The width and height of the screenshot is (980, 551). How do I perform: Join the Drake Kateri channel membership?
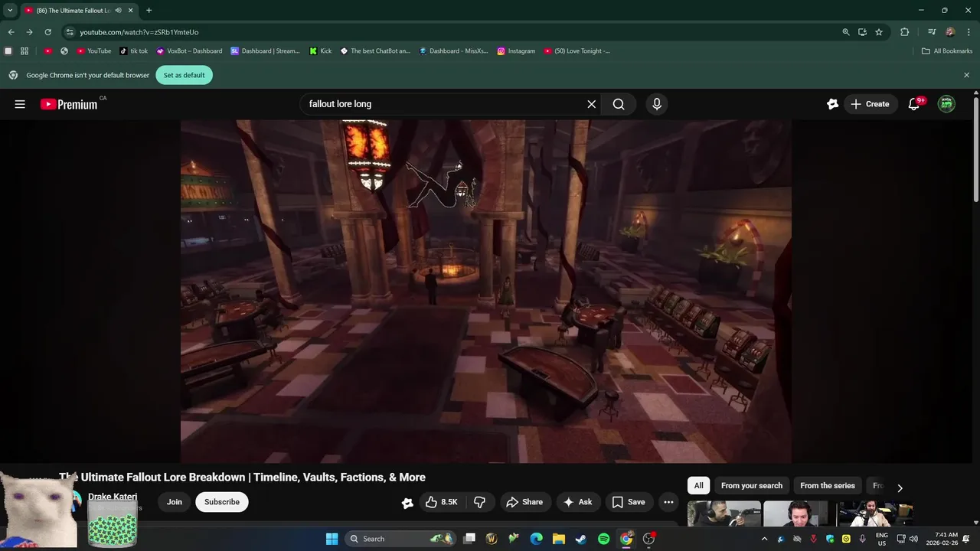pyautogui.click(x=175, y=502)
